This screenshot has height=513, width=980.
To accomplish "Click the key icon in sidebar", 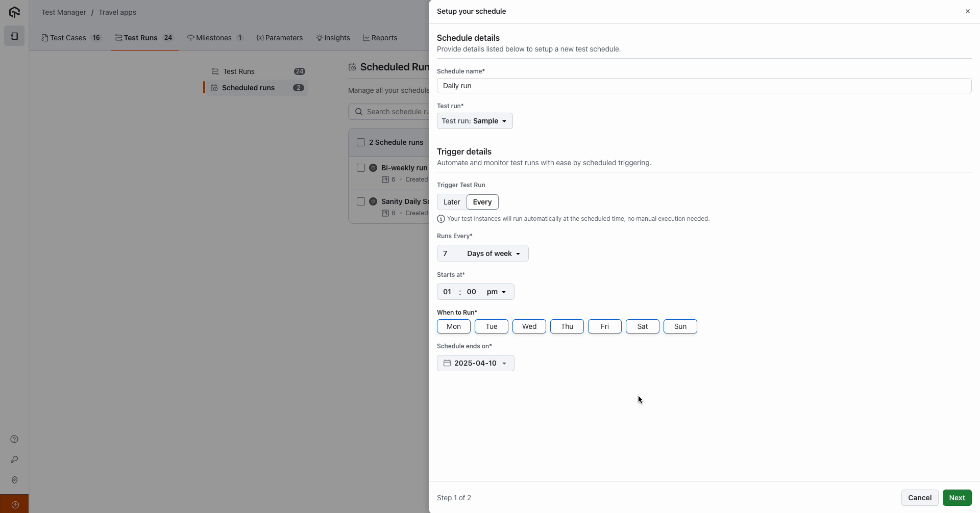I will (x=14, y=459).
